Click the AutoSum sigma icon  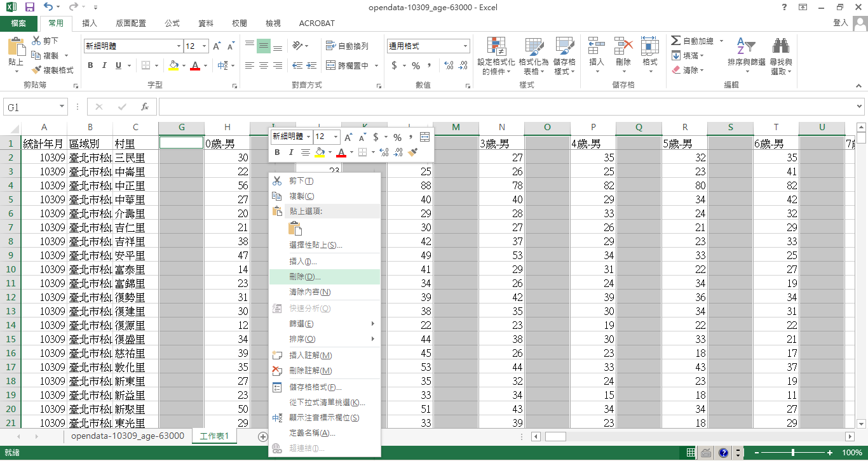tap(676, 41)
